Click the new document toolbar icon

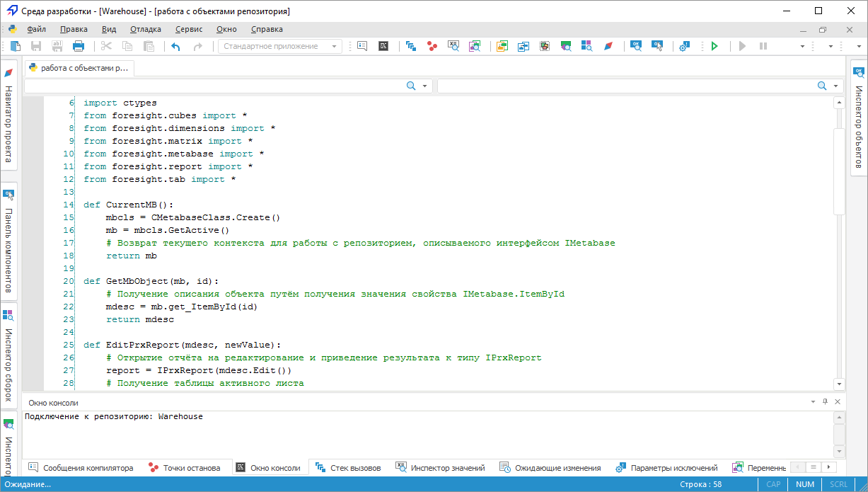[16, 46]
